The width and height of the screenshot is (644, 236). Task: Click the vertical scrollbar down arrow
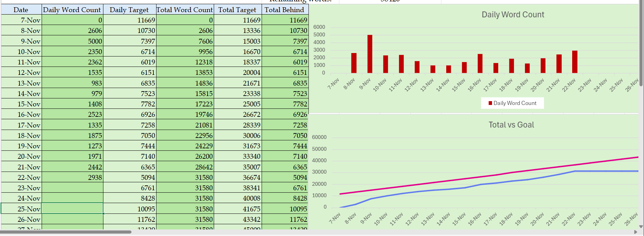coord(641,227)
